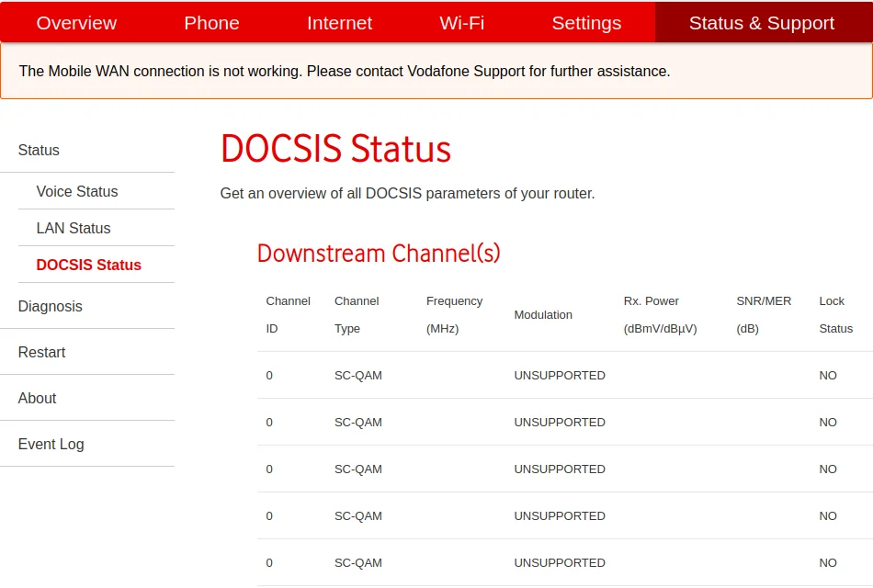Open Voice Status in the sidebar
Image resolution: width=873 pixels, height=588 pixels.
click(x=77, y=191)
